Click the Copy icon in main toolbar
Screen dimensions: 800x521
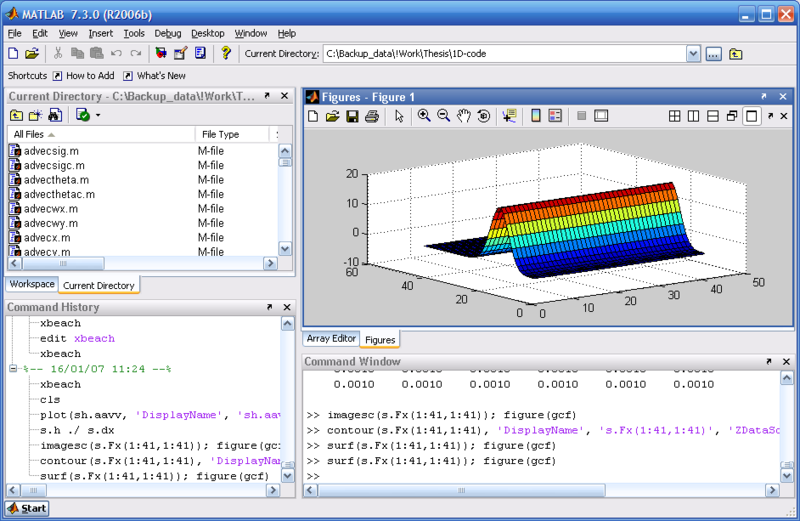77,54
